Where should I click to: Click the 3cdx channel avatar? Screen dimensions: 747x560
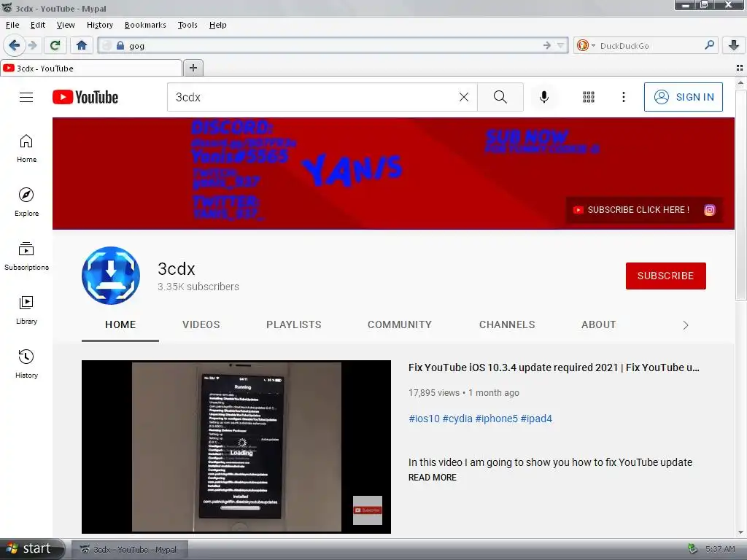pos(111,276)
